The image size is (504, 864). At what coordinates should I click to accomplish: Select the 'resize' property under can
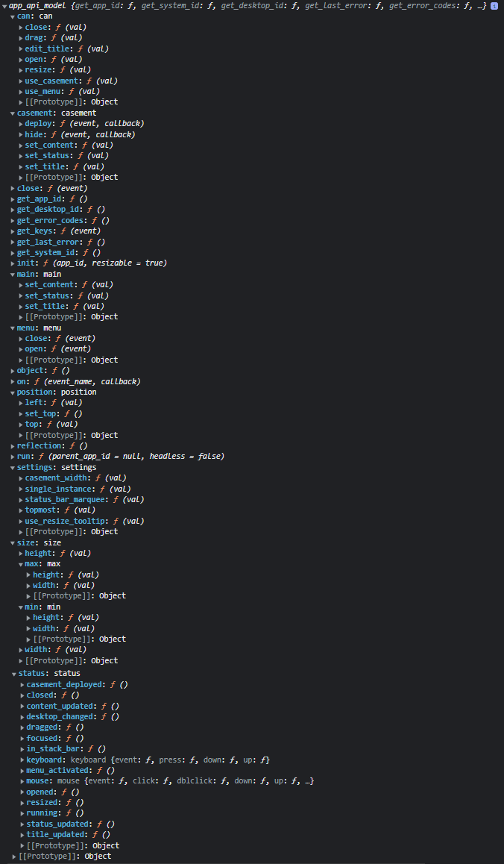pyautogui.click(x=54, y=70)
